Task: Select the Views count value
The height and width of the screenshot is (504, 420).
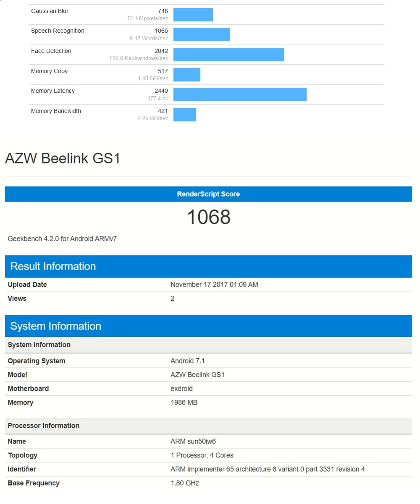Action: (x=172, y=298)
